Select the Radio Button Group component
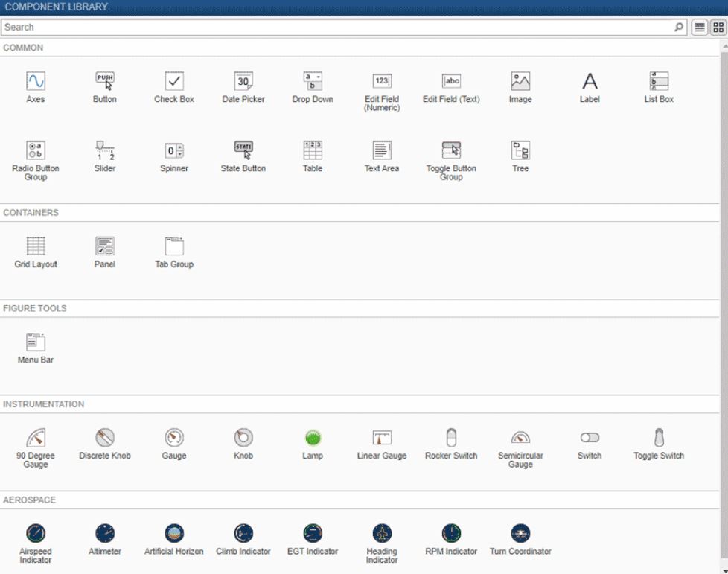The height and width of the screenshot is (574, 728). coord(35,149)
